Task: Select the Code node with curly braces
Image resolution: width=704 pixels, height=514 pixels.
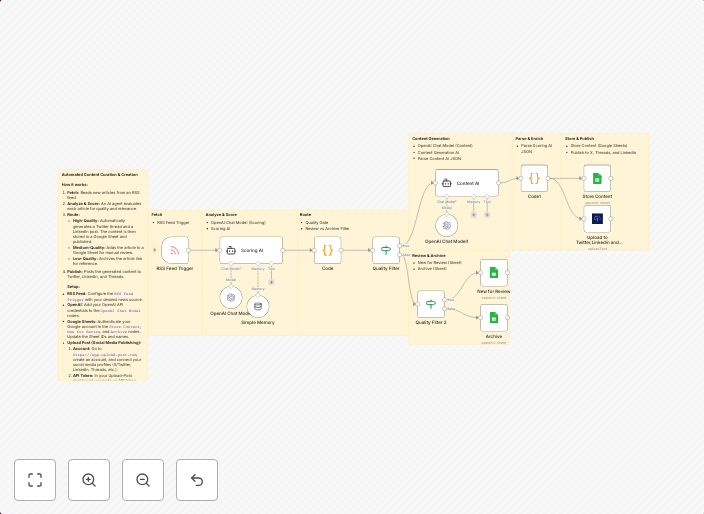Action: point(327,250)
